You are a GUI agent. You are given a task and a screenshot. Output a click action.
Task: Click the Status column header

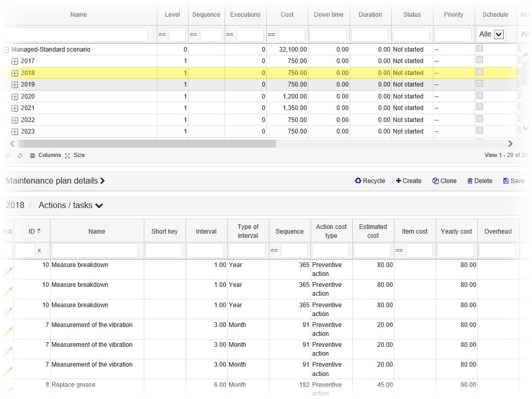(412, 15)
